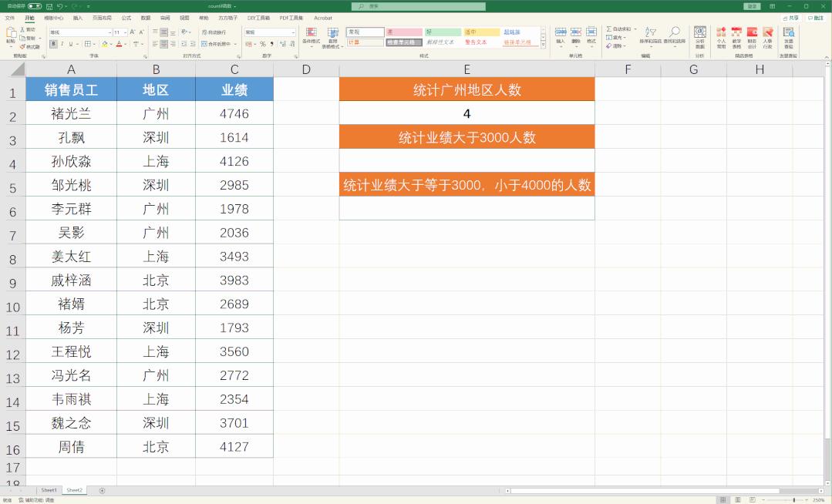Click the 分析数据 analyze data icon
832x504 pixels.
click(x=699, y=34)
